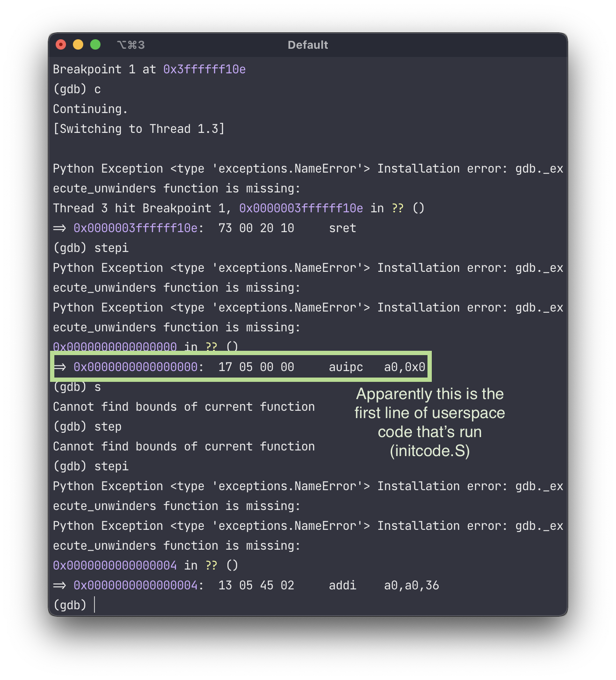Click the "(initcode.S)" text in the annotation
Image resolution: width=616 pixels, height=680 pixels.
pyautogui.click(x=430, y=451)
